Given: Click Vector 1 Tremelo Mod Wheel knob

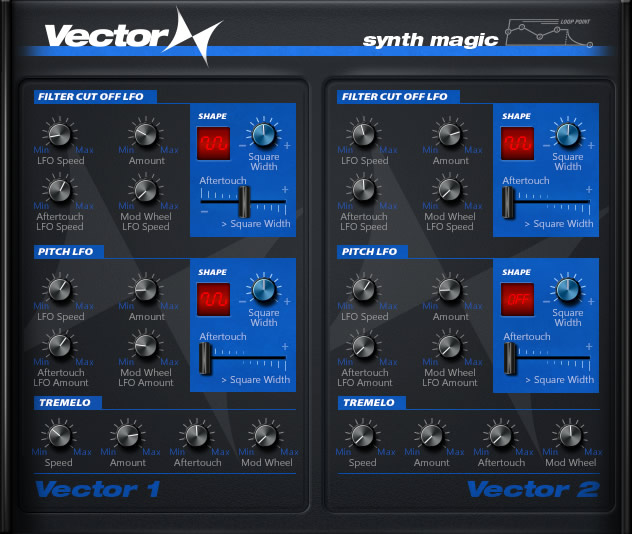Looking at the screenshot, I should point(266,436).
